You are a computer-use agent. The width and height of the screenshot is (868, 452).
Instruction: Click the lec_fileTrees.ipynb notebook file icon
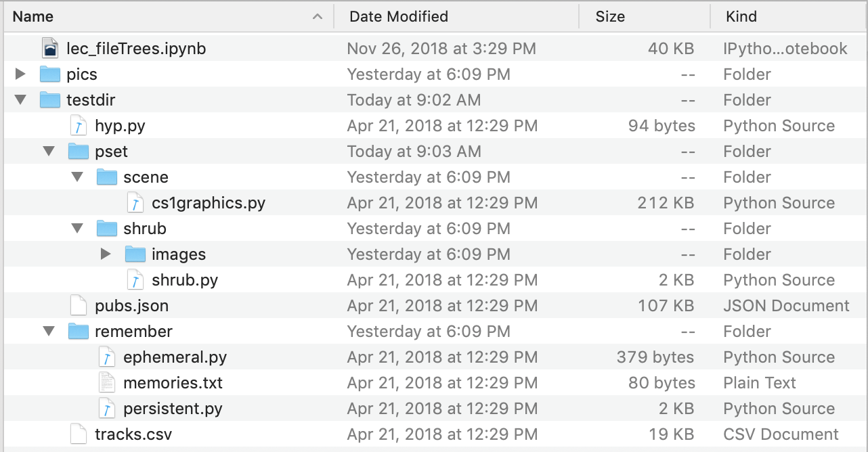coord(50,49)
